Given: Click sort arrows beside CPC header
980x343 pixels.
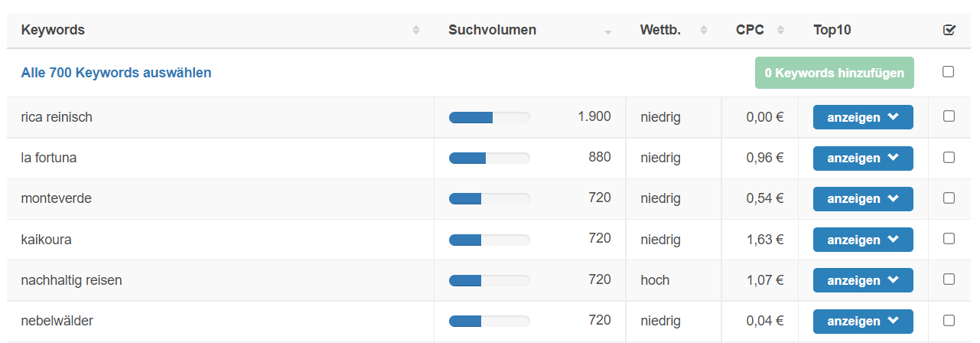Looking at the screenshot, I should 780,30.
